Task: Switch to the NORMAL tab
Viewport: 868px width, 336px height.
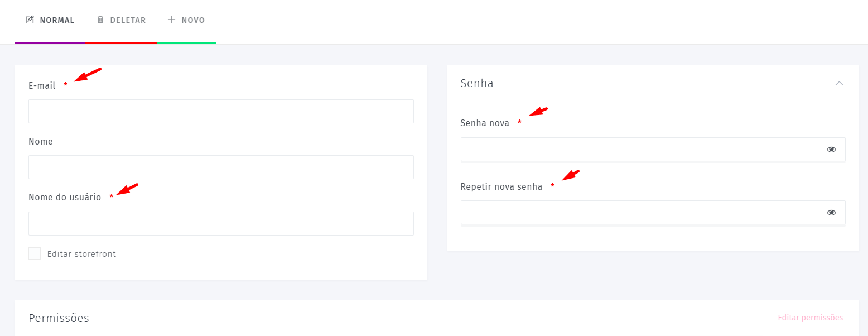Action: click(x=50, y=21)
